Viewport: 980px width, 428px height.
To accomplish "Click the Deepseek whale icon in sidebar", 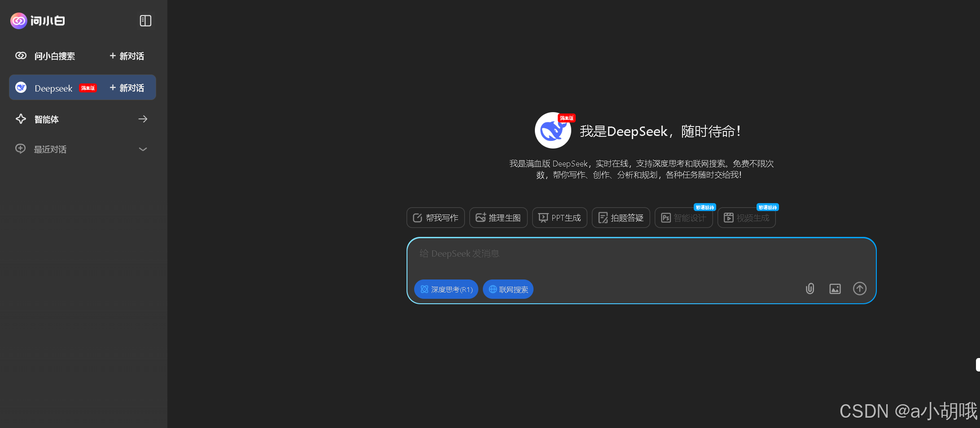I will (21, 87).
